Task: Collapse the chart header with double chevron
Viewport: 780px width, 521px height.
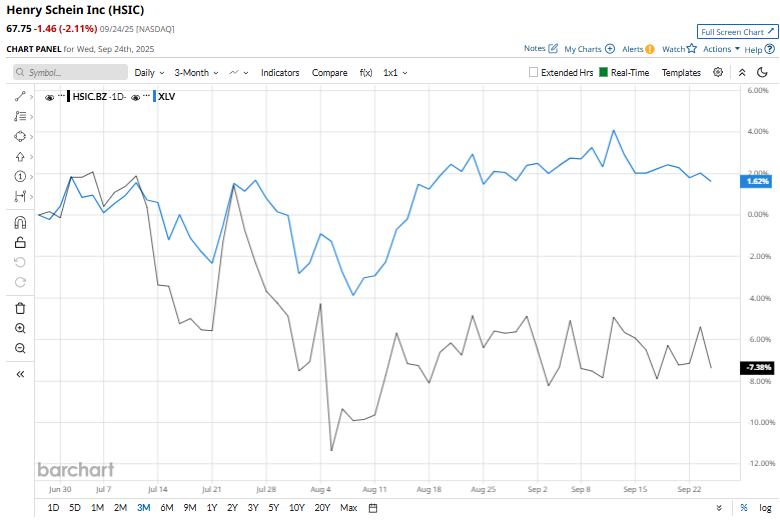Action: 742,73
